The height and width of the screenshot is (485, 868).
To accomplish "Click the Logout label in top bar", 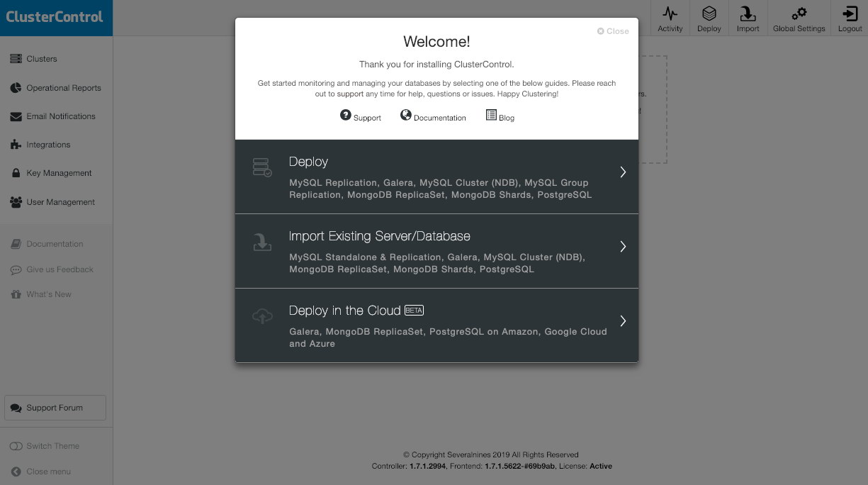I will (850, 29).
